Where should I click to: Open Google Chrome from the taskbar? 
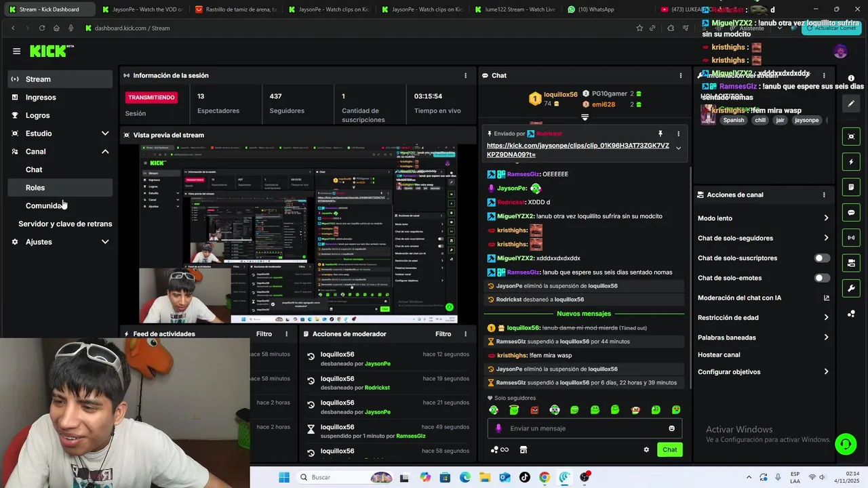tap(545, 477)
